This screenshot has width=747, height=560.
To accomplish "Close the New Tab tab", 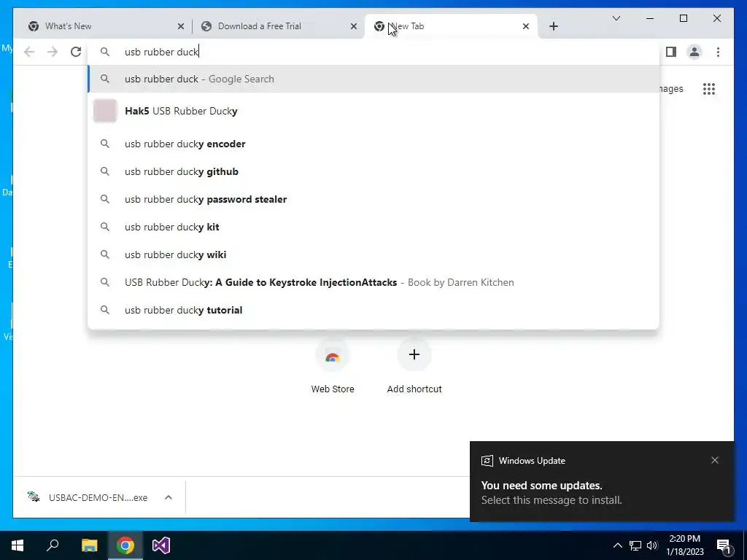I will (x=526, y=26).
